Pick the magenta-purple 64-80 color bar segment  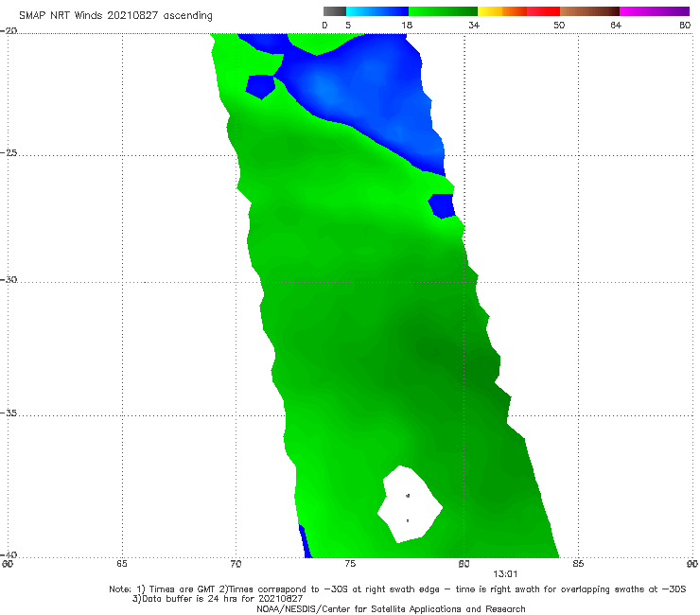[655, 11]
